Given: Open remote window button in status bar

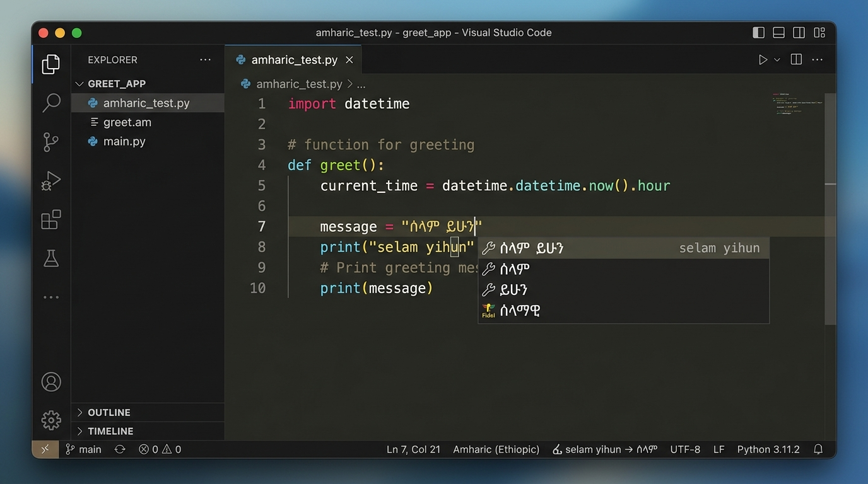Looking at the screenshot, I should coord(45,449).
